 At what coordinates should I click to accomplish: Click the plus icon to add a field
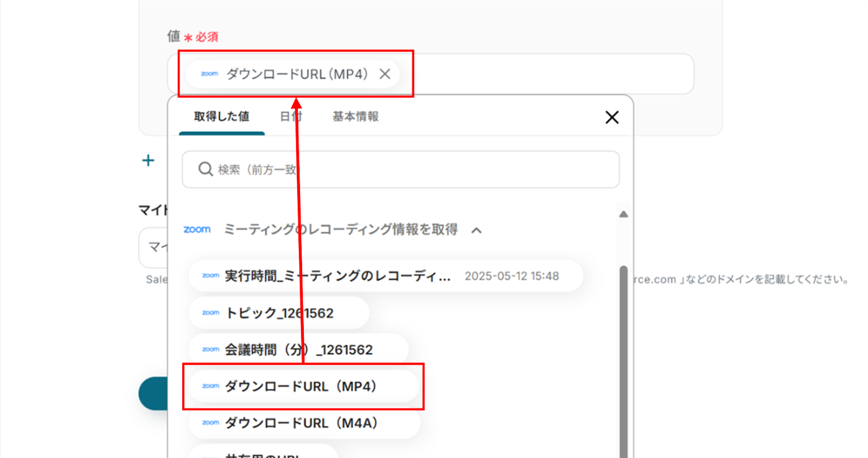pyautogui.click(x=148, y=160)
